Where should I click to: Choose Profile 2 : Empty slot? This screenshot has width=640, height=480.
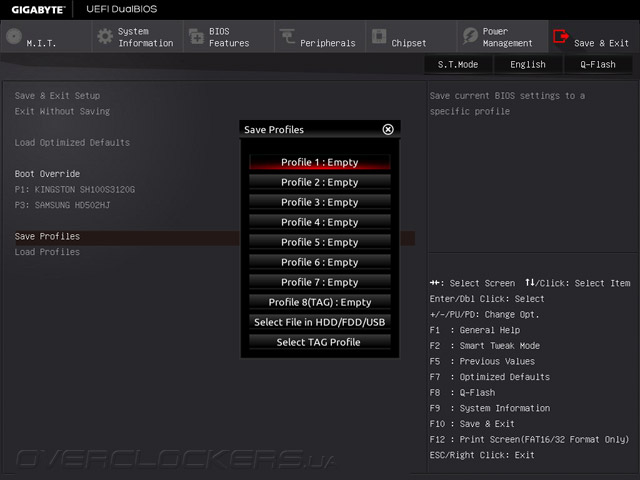pos(320,182)
